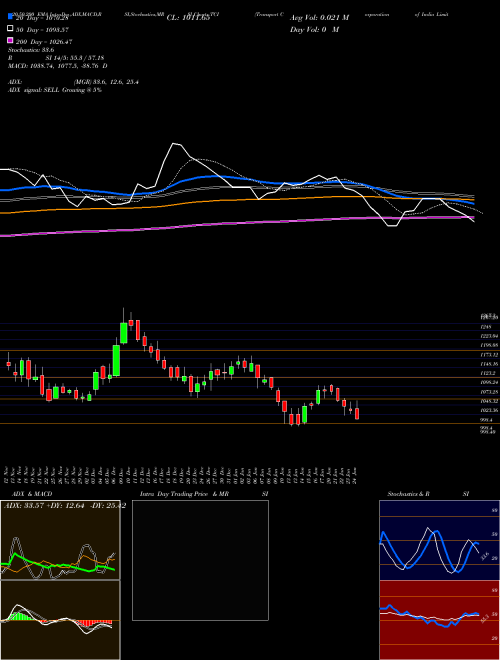Viewport: 500px width, 660px height.
Task: Select the '200 Day = 1026.47' legend text
Action: (44, 42)
